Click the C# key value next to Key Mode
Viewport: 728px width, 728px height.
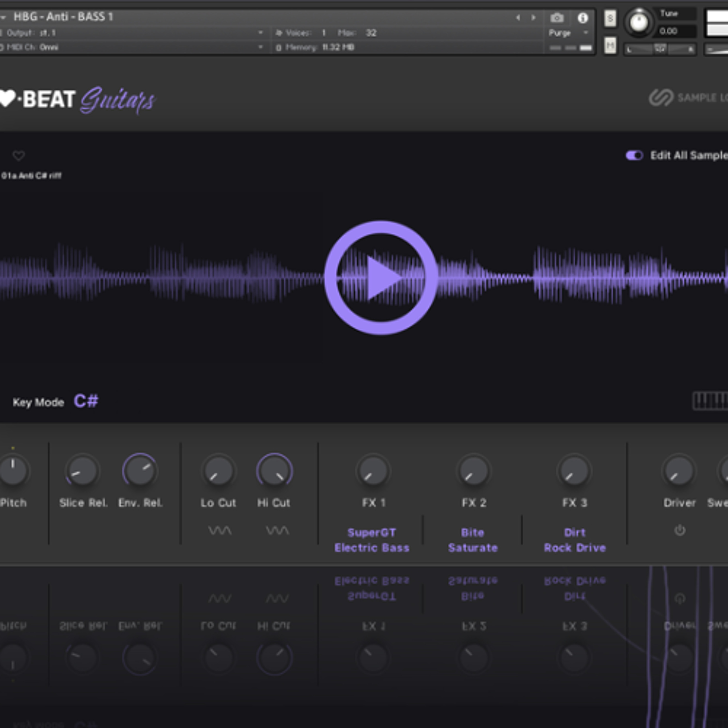[x=86, y=401]
